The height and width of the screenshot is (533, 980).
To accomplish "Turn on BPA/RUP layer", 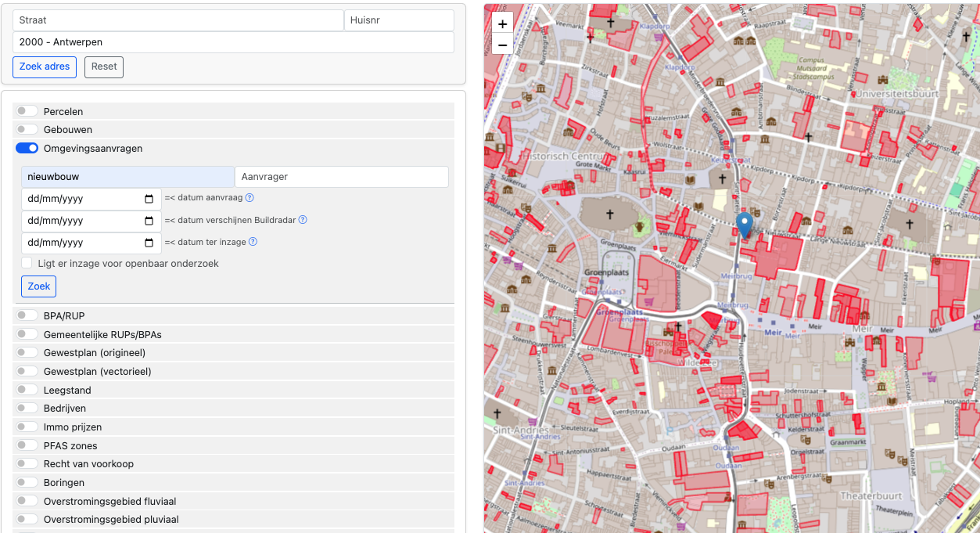I will click(27, 315).
